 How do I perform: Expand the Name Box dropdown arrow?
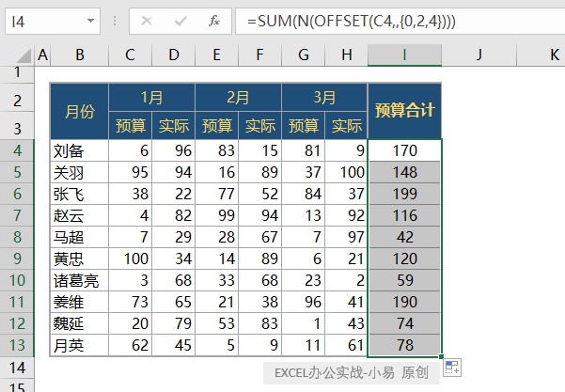[x=90, y=22]
